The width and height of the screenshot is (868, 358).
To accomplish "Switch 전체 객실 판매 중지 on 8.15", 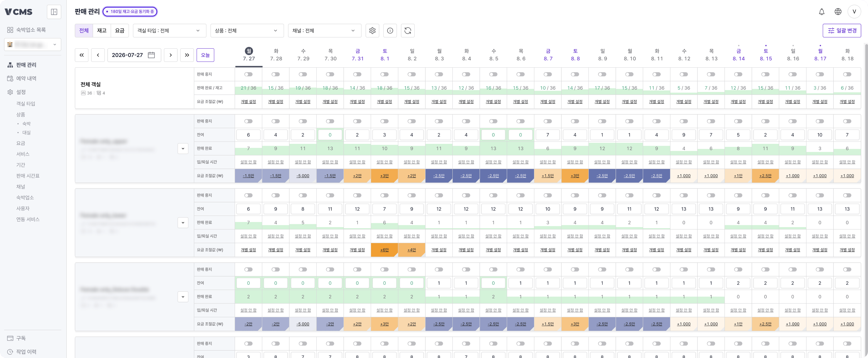I will (765, 74).
